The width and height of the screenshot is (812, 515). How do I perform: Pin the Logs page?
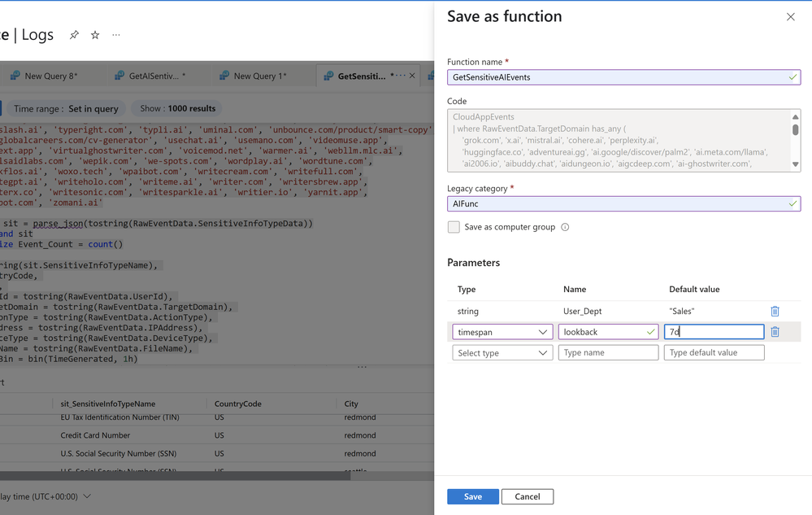coord(74,35)
